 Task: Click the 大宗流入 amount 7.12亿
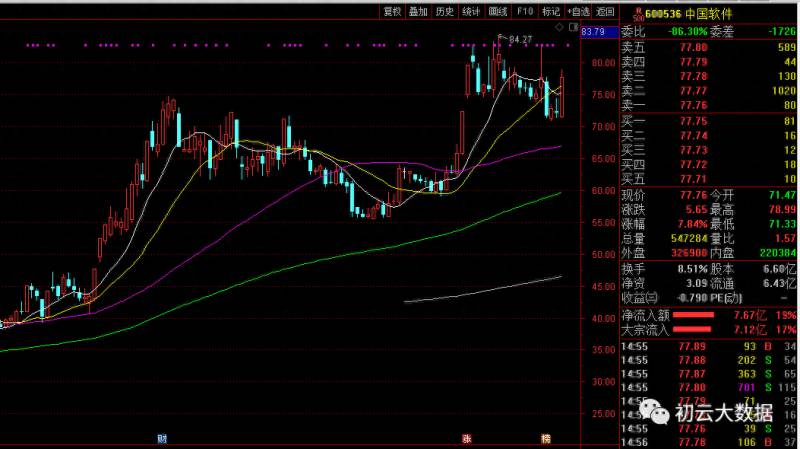click(750, 330)
